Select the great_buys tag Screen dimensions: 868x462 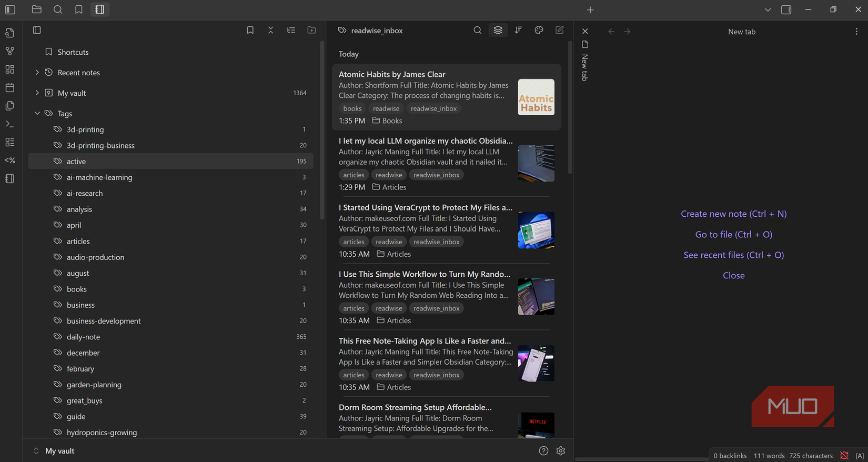[x=171, y=400]
